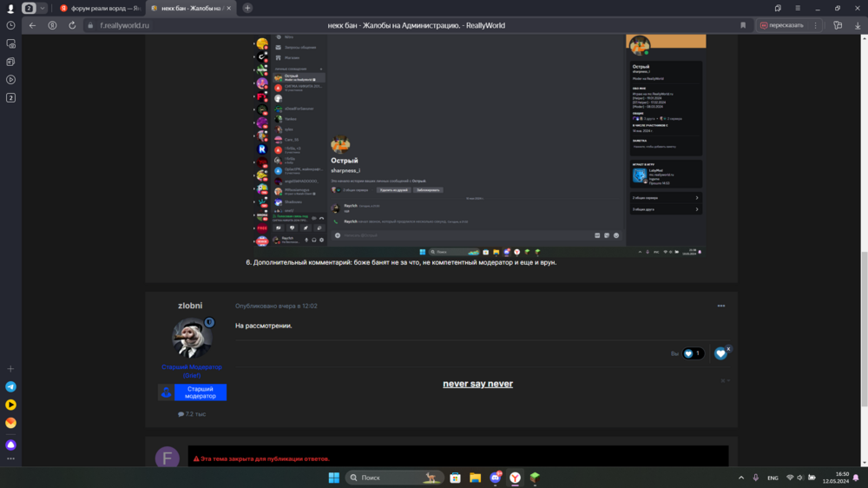
Task: Reload the current page
Action: coord(72,25)
